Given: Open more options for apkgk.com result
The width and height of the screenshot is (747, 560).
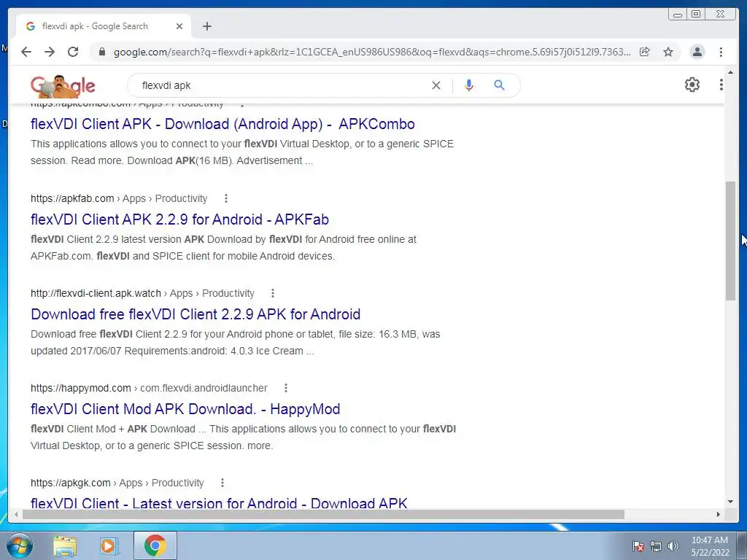Looking at the screenshot, I should pos(222,483).
